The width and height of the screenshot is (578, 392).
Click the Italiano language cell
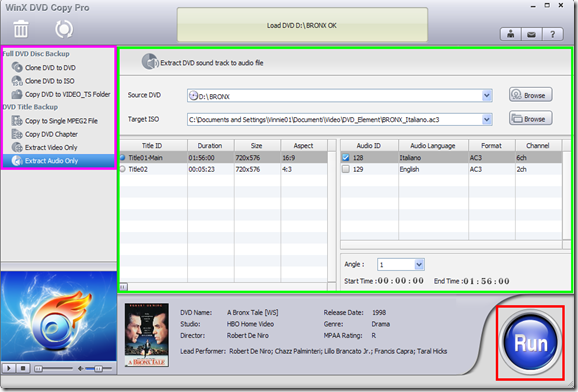click(x=410, y=158)
